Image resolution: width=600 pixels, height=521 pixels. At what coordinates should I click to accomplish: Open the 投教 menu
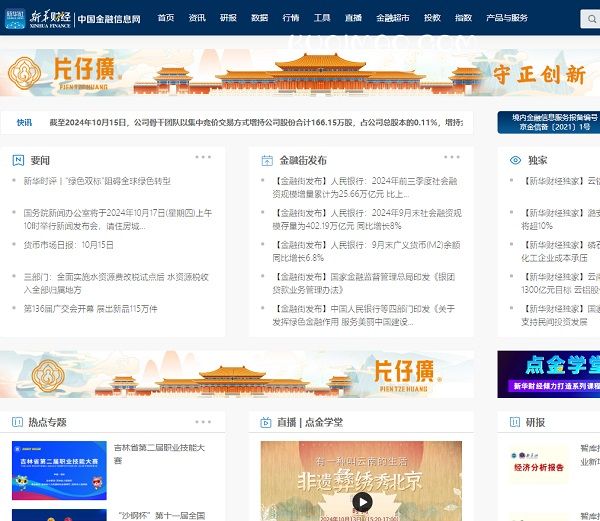click(432, 18)
